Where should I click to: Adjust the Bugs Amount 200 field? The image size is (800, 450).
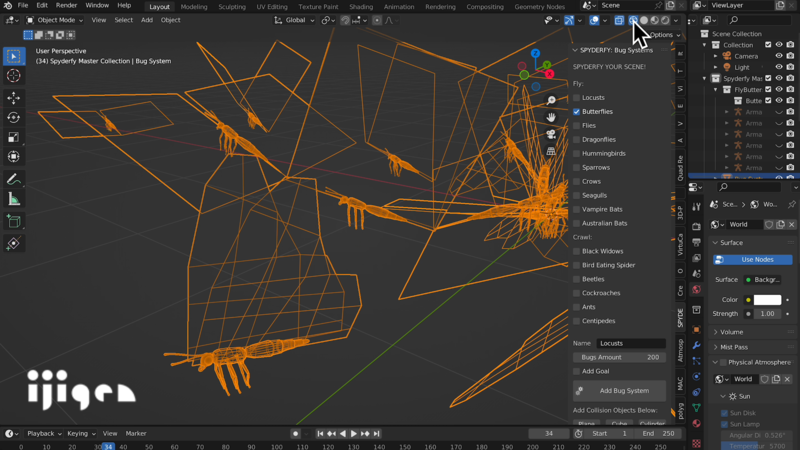coord(619,357)
